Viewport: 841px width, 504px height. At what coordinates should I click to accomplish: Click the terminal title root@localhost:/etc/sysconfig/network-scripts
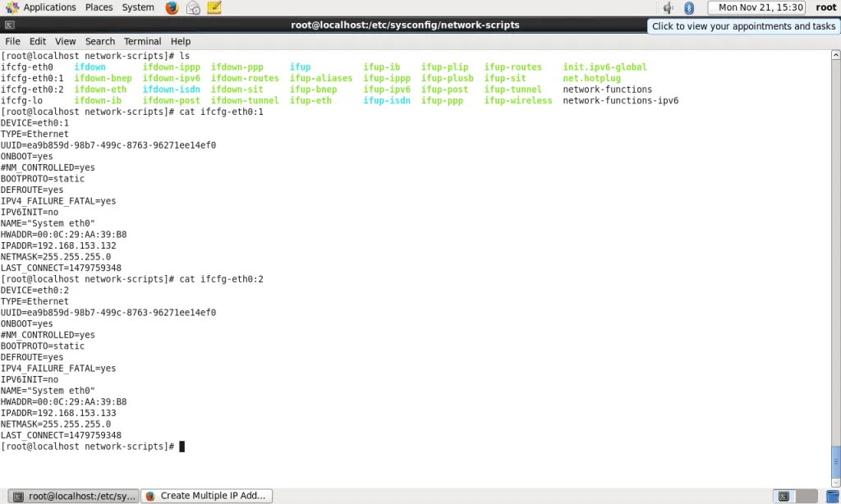tap(405, 25)
